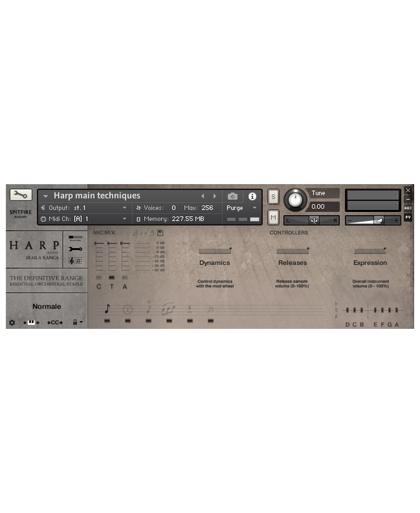
Task: Click the keyboard keyswitch range icon
Action: [31, 322]
